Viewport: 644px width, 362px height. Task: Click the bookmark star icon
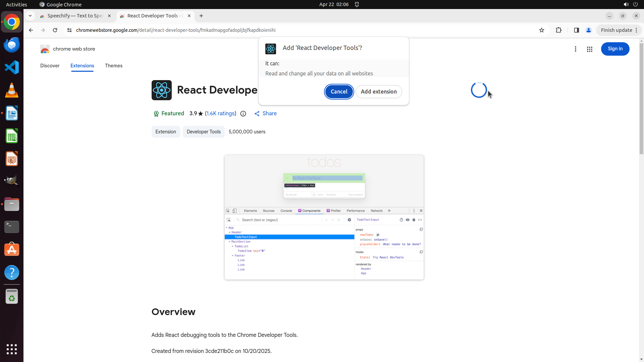541,30
